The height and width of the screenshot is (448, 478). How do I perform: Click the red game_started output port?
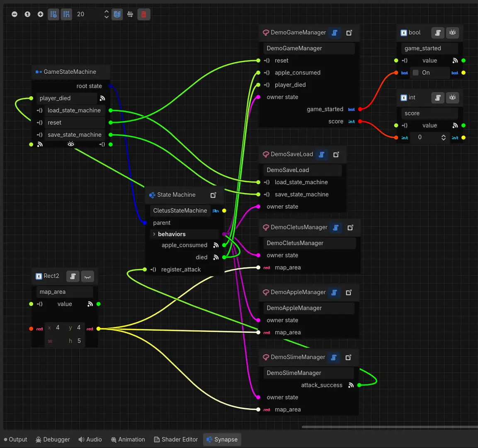[360, 109]
